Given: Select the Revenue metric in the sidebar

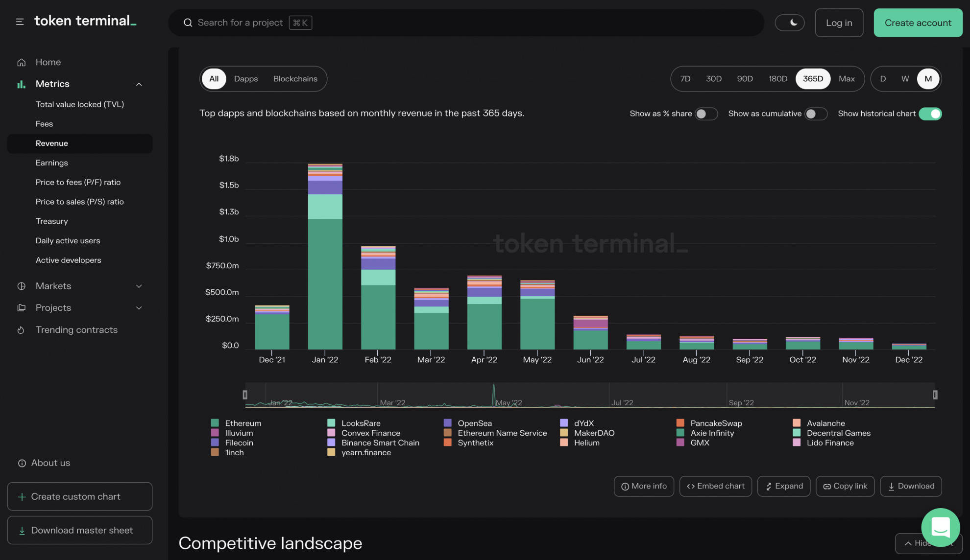Looking at the screenshot, I should [x=51, y=143].
